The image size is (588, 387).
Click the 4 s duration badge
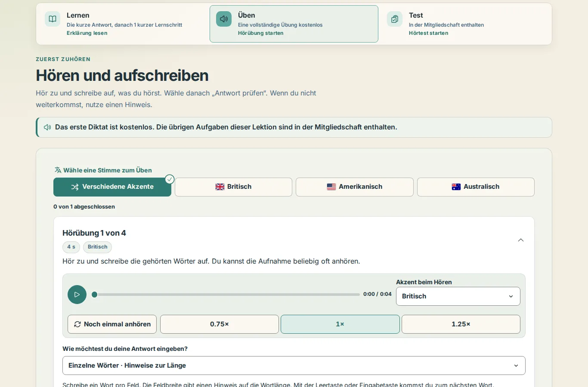[x=71, y=247]
